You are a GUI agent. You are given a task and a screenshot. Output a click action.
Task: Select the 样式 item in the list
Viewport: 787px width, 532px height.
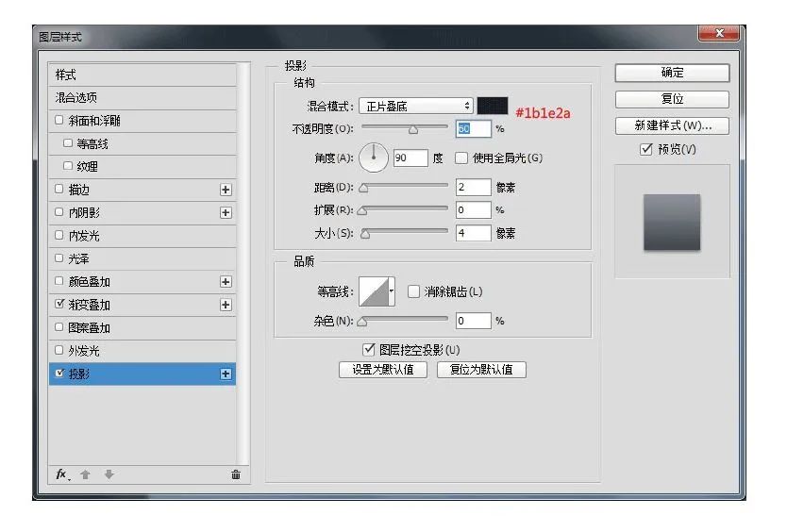(142, 75)
